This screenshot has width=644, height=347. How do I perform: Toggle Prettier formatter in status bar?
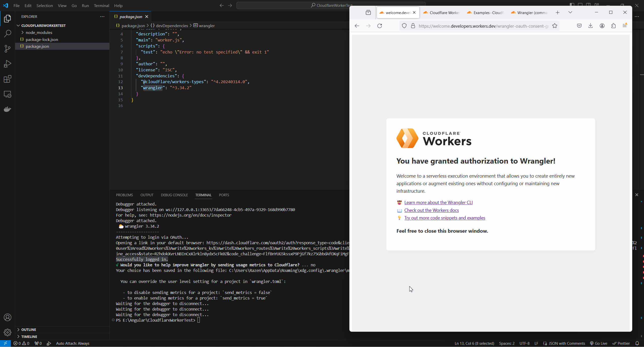pos(621,343)
